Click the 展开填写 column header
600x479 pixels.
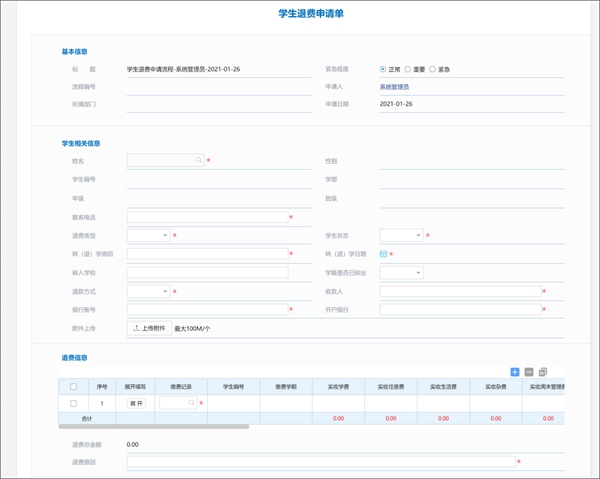[135, 387]
